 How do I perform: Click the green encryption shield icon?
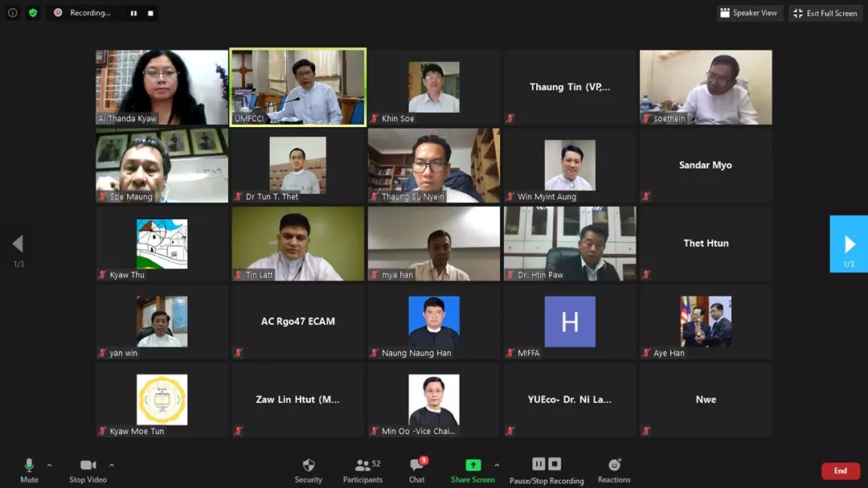coord(33,13)
